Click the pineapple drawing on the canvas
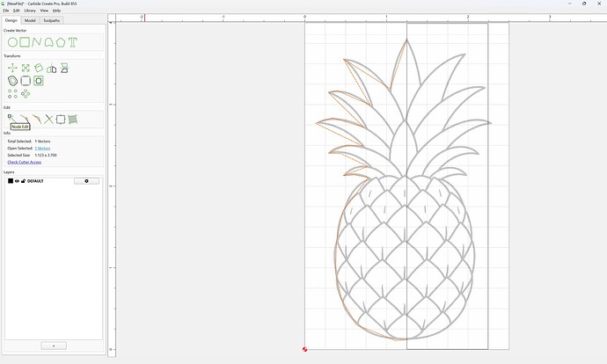Screen dimensions: 607x364 (404, 190)
